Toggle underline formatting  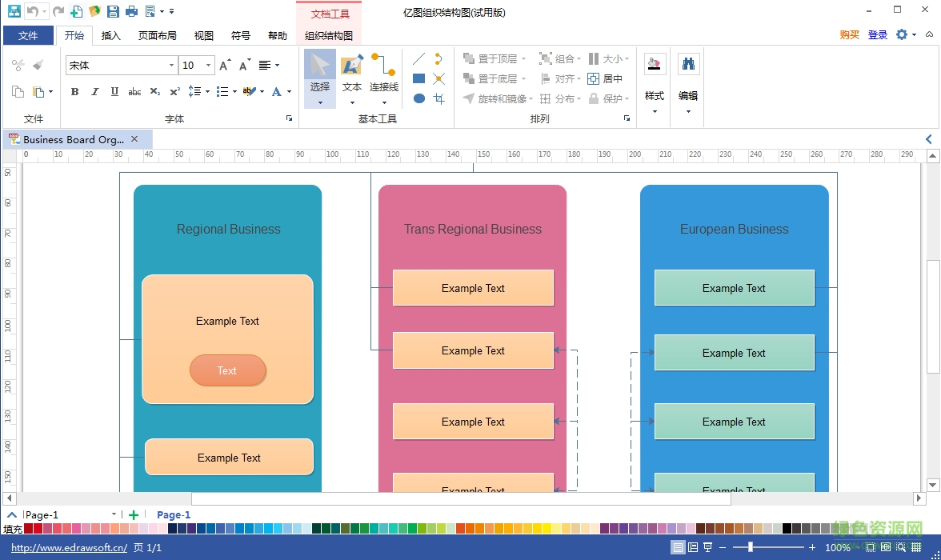click(114, 92)
